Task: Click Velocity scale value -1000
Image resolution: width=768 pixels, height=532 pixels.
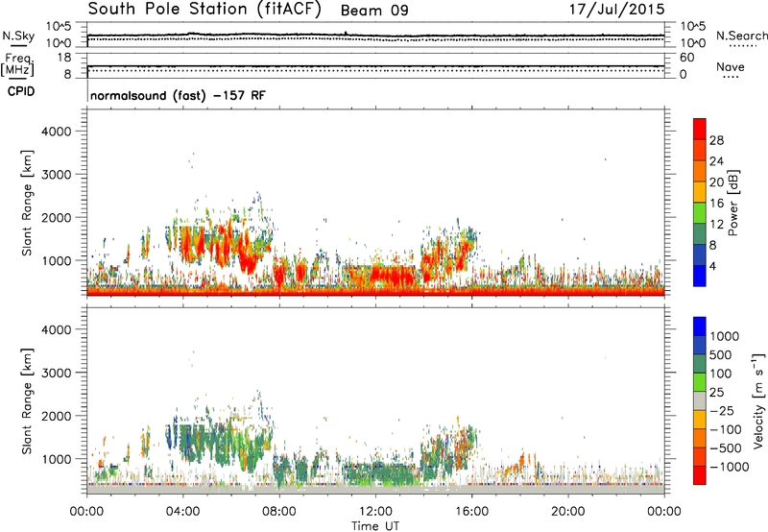Action: (x=730, y=467)
